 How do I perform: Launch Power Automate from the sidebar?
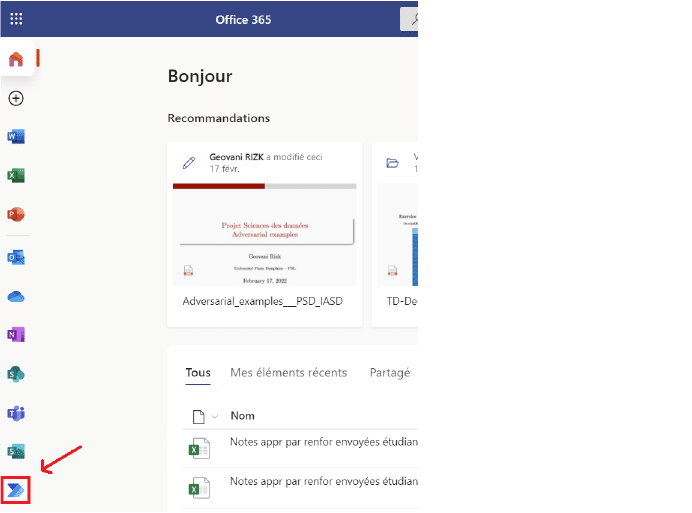[16, 490]
